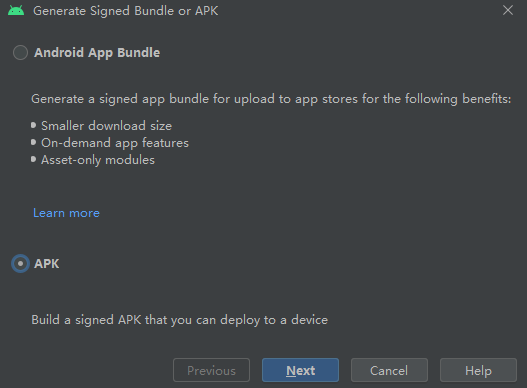Click the 'Build a signed APK' description text
The height and width of the screenshot is (388, 527).
[x=179, y=320]
